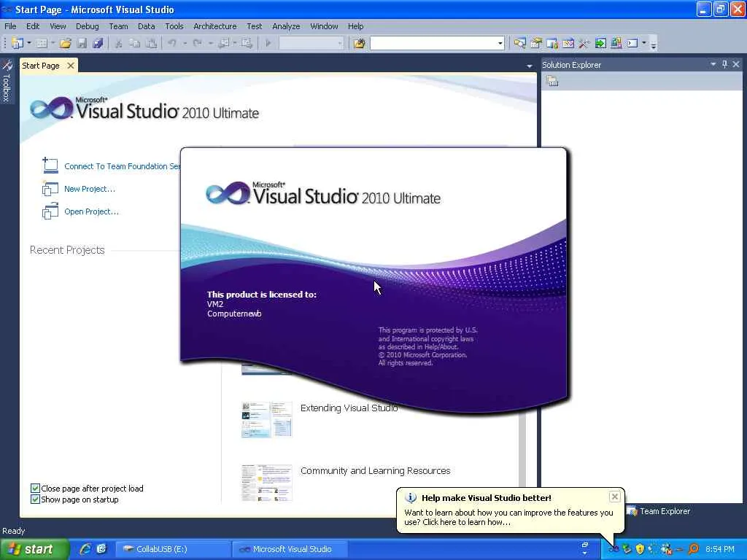Image resolution: width=747 pixels, height=560 pixels.
Task: Click the yellow security shield tray icon
Action: pyautogui.click(x=640, y=549)
